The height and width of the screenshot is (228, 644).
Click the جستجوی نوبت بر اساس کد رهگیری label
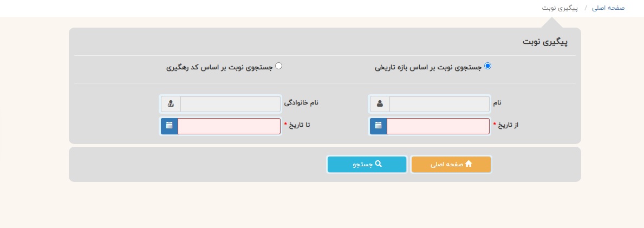[219, 67]
